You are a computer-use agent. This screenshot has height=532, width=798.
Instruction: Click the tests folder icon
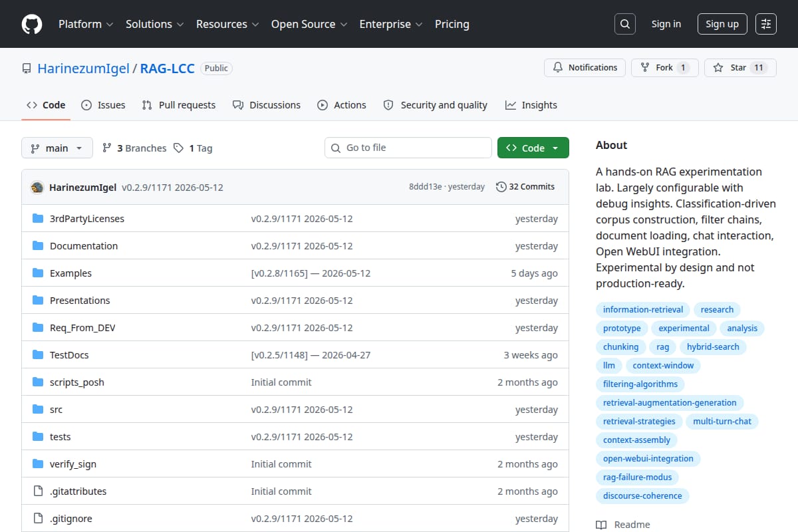38,437
